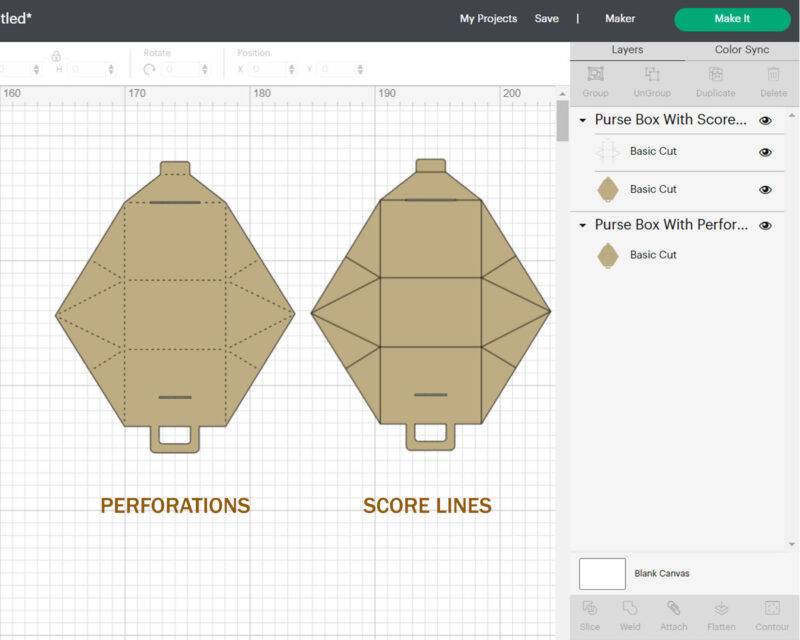Collapse the Purse Box With Perfor group
800x640 pixels.
pyautogui.click(x=583, y=225)
